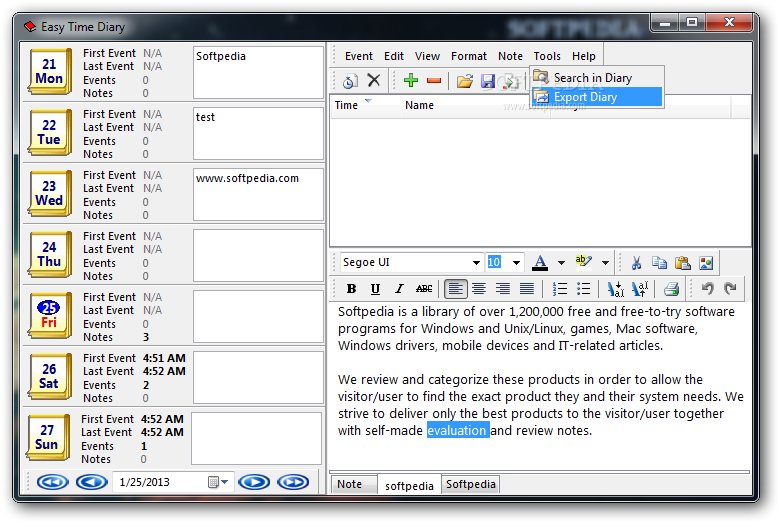This screenshot has height=523, width=780.
Task: Open the Segoe UI font dropdown
Action: tap(476, 263)
